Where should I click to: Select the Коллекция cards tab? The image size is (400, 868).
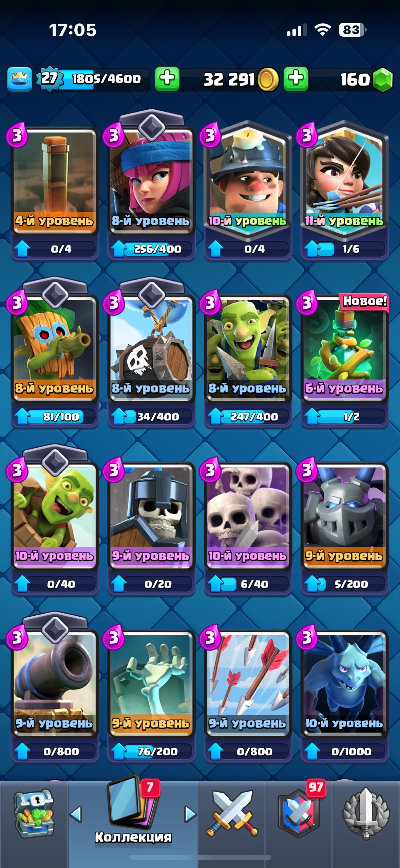tap(133, 812)
